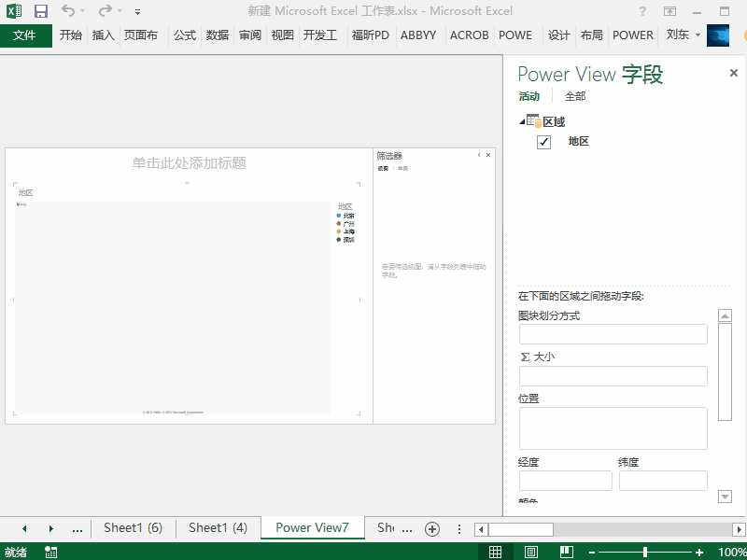This screenshot has width=747, height=560.
Task: Open the ABBYY ribbon tab
Action: [x=418, y=35]
